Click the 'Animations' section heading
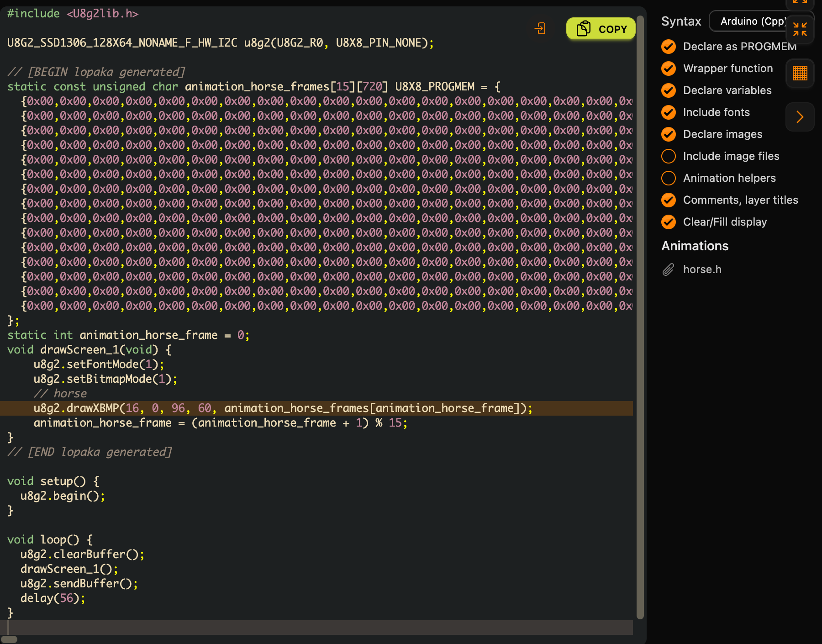 (695, 246)
